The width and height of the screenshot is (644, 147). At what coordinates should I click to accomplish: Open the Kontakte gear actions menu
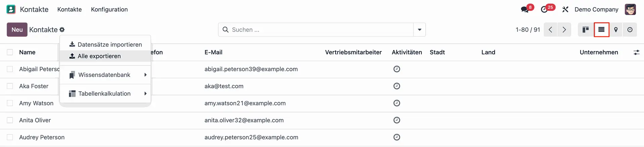[62, 30]
